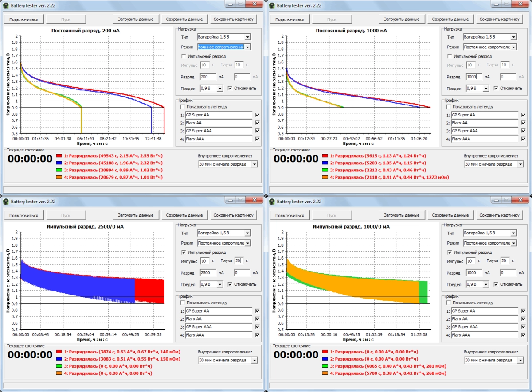The image size is (532, 392).
Task: Uncheck Импульсный разряд in the 2500/0 mA window
Action: point(184,252)
